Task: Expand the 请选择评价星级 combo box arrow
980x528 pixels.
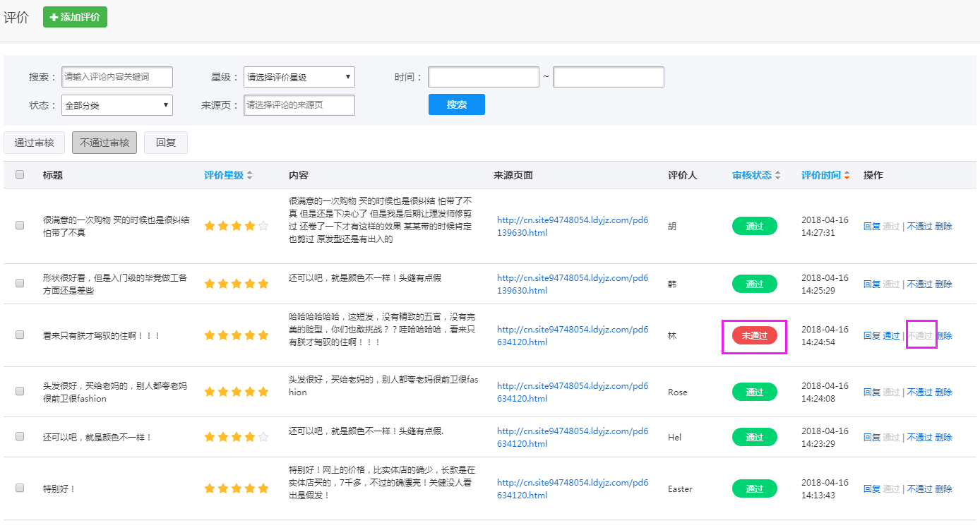Action: coord(347,76)
